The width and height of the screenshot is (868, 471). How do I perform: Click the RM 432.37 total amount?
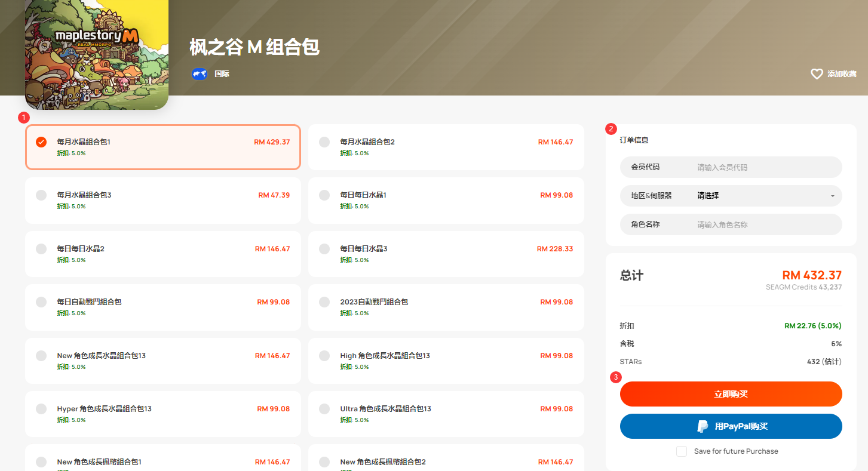[812, 275]
